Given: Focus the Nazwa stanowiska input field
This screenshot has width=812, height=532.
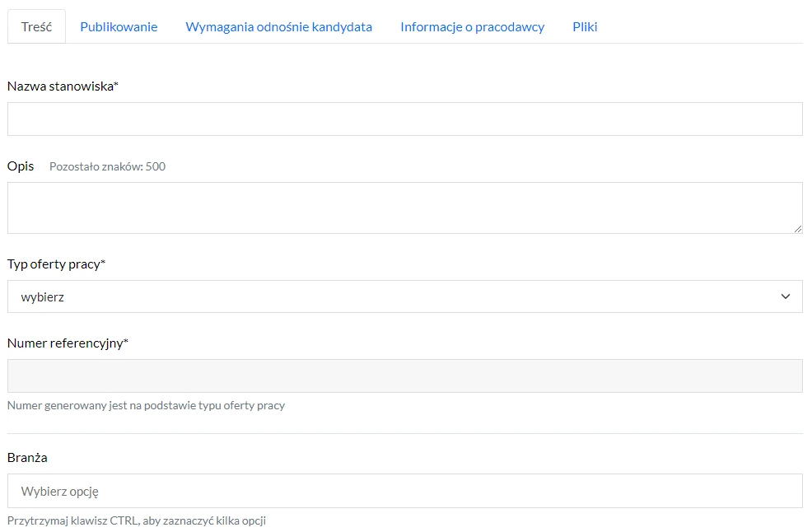Looking at the screenshot, I should click(x=405, y=119).
